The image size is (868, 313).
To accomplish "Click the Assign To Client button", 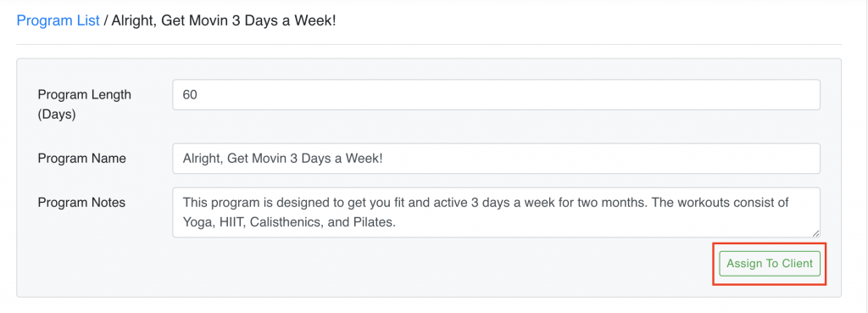I will click(x=770, y=263).
